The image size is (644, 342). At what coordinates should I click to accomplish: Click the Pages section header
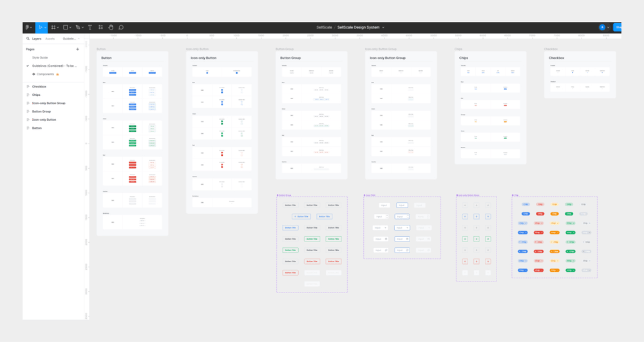[x=30, y=49]
